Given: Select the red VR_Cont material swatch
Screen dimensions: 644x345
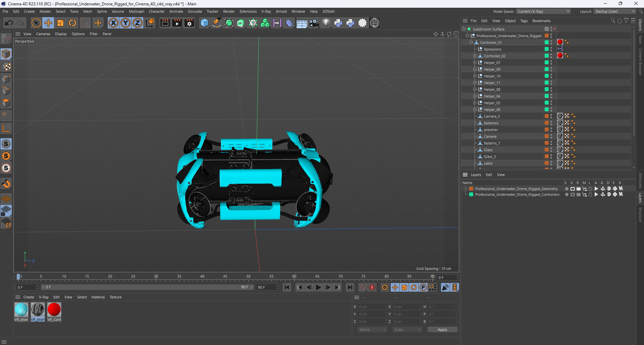Looking at the screenshot, I should (54, 309).
